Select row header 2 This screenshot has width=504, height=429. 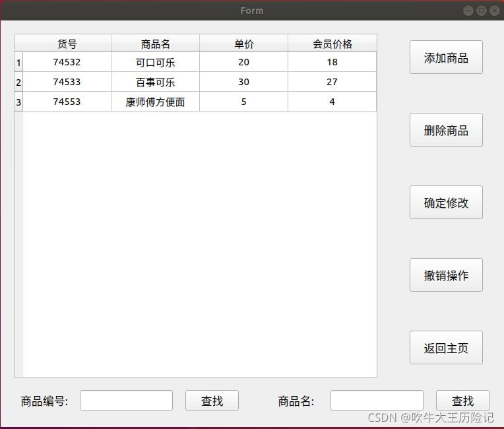pyautogui.click(x=18, y=82)
